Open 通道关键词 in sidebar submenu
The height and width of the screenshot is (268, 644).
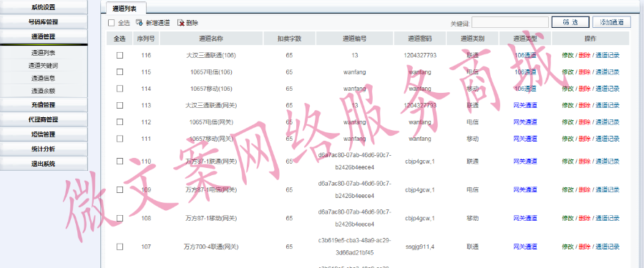44,65
